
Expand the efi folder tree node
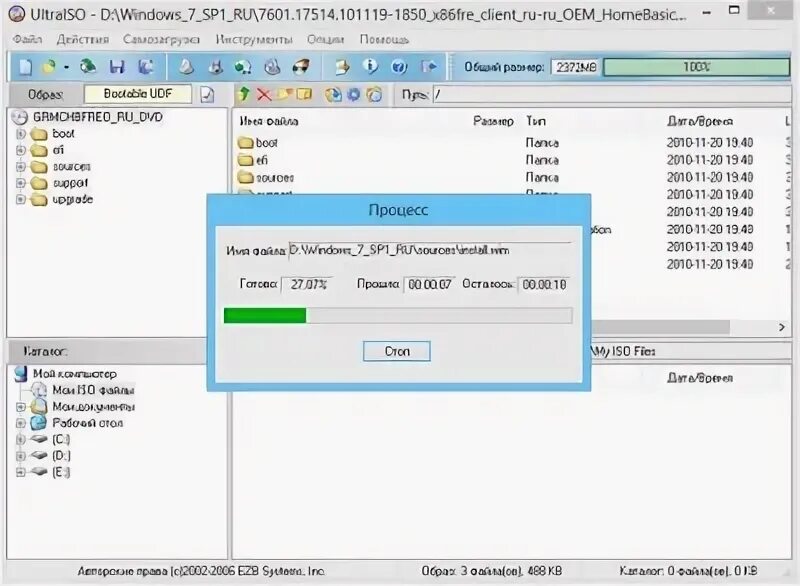21,150
